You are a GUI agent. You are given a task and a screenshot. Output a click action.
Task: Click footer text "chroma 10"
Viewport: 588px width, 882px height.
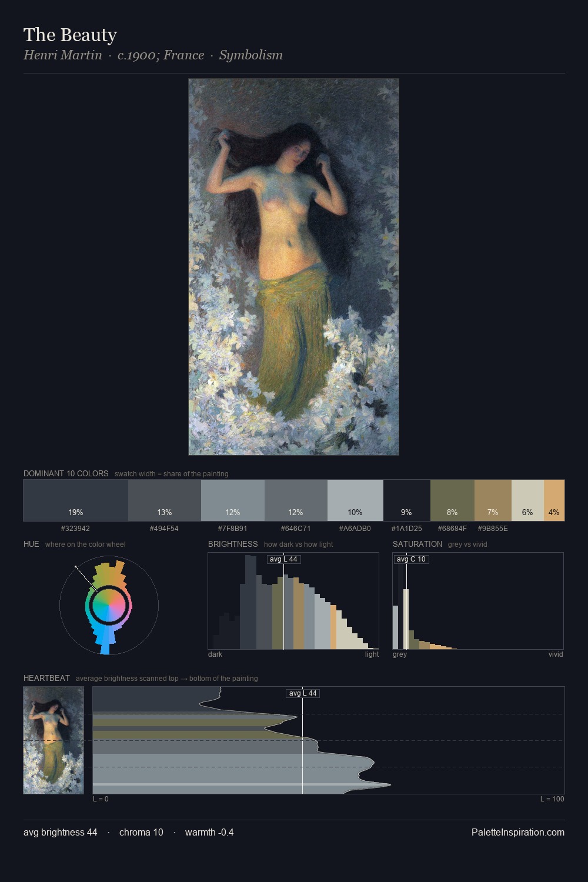pyautogui.click(x=141, y=832)
